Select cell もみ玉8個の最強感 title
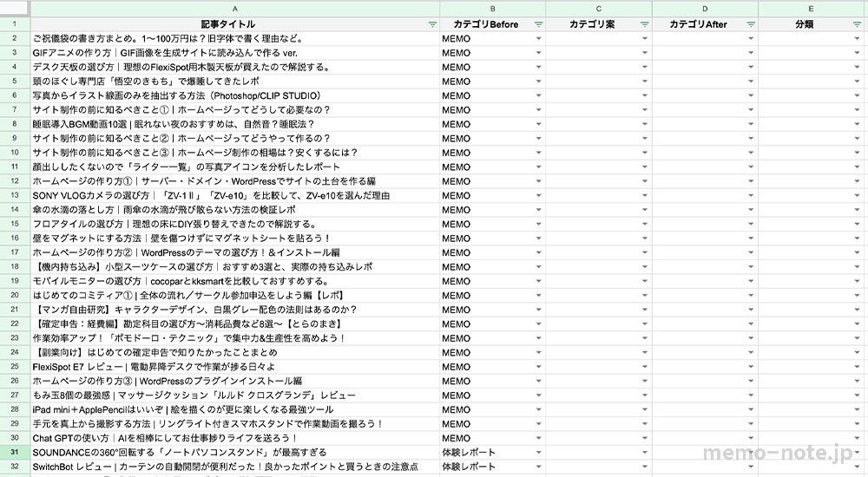Viewport: 868px width, 477px height. [x=235, y=395]
